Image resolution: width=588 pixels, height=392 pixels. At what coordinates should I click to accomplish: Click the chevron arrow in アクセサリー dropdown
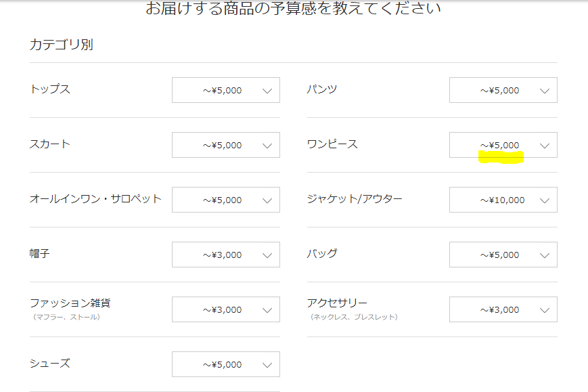(x=545, y=310)
